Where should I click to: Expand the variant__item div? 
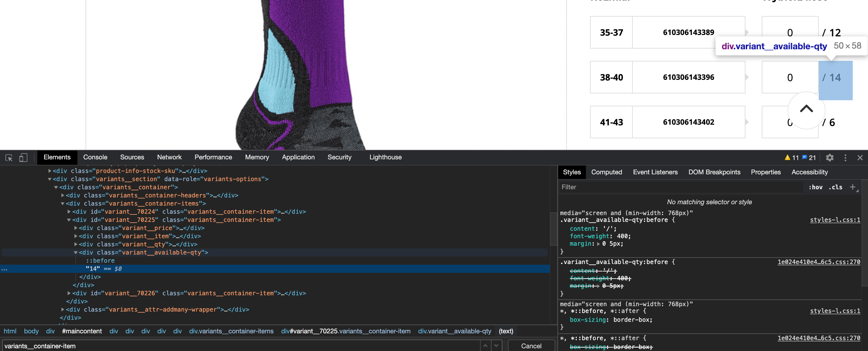click(x=76, y=236)
